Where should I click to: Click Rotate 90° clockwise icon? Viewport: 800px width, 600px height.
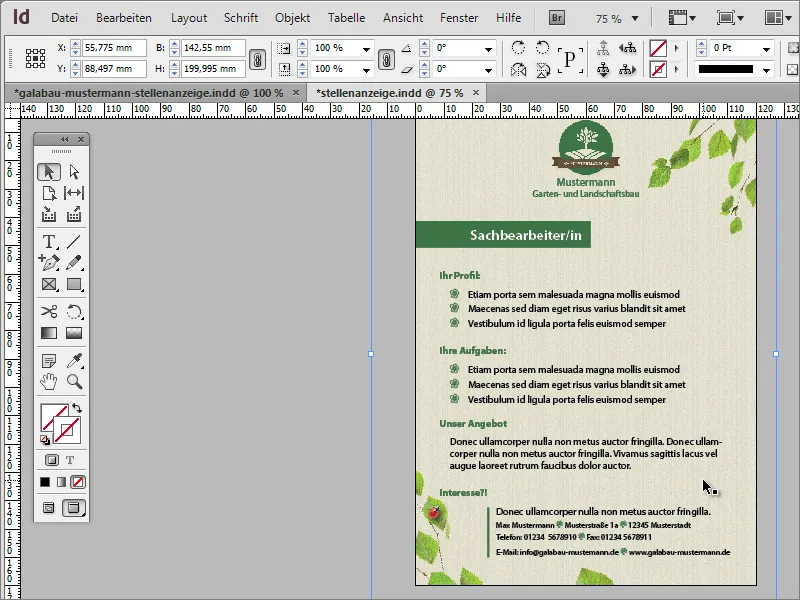[518, 48]
